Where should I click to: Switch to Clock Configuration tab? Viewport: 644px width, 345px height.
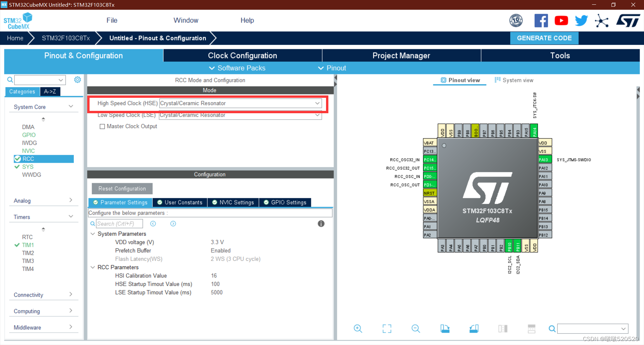tap(243, 56)
